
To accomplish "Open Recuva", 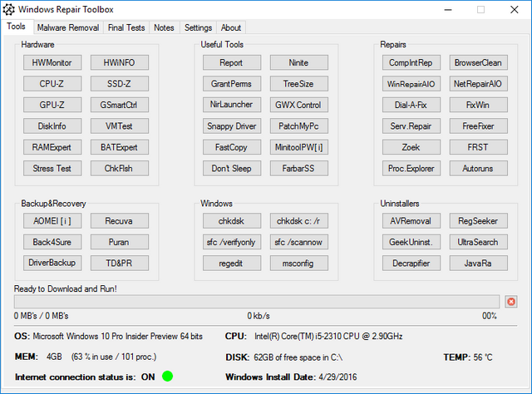I will point(120,221).
